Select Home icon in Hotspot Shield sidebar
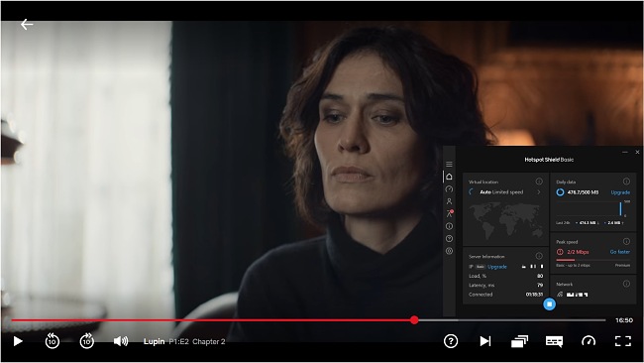Screen dimensions: 644x363 449,177
